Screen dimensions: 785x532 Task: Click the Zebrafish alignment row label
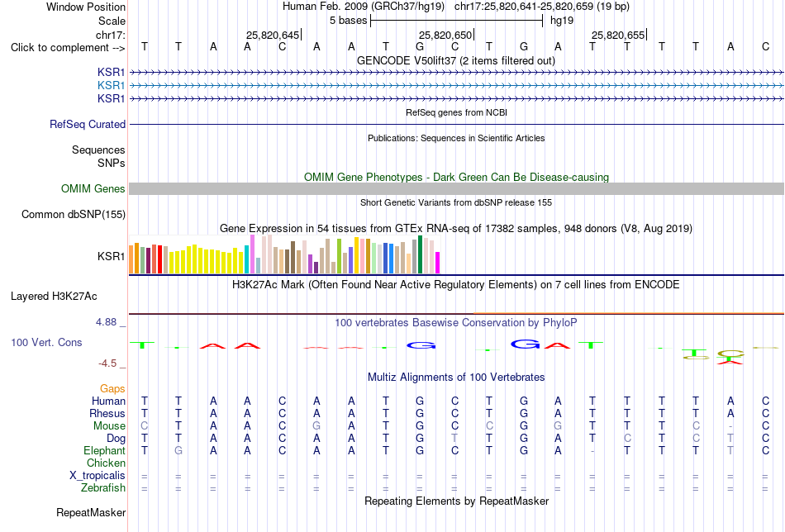click(103, 487)
